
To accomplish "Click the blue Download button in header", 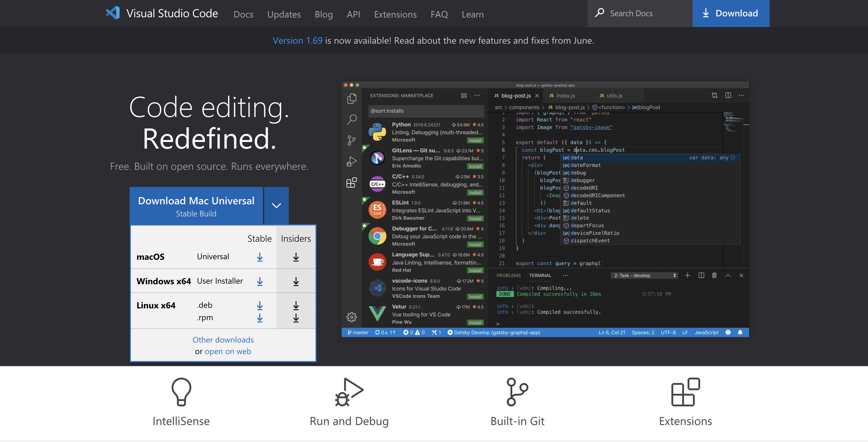I will (731, 13).
